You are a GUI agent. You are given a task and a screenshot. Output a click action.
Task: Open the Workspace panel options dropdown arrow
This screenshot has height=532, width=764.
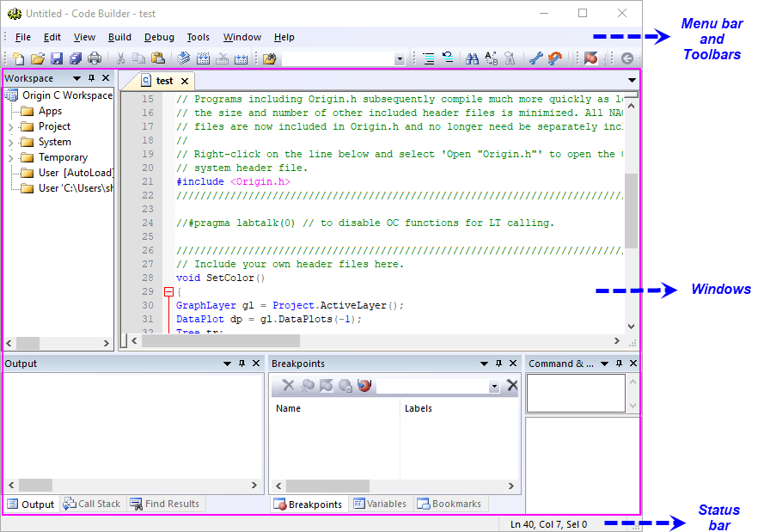pos(76,78)
